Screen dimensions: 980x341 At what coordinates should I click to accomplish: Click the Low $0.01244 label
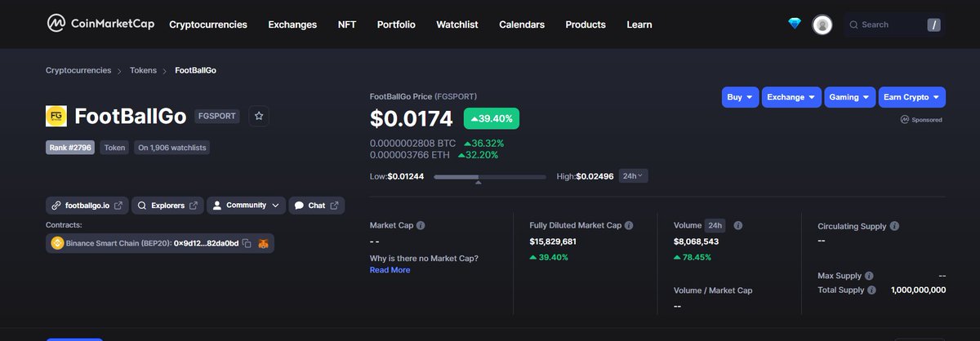pyautogui.click(x=399, y=176)
